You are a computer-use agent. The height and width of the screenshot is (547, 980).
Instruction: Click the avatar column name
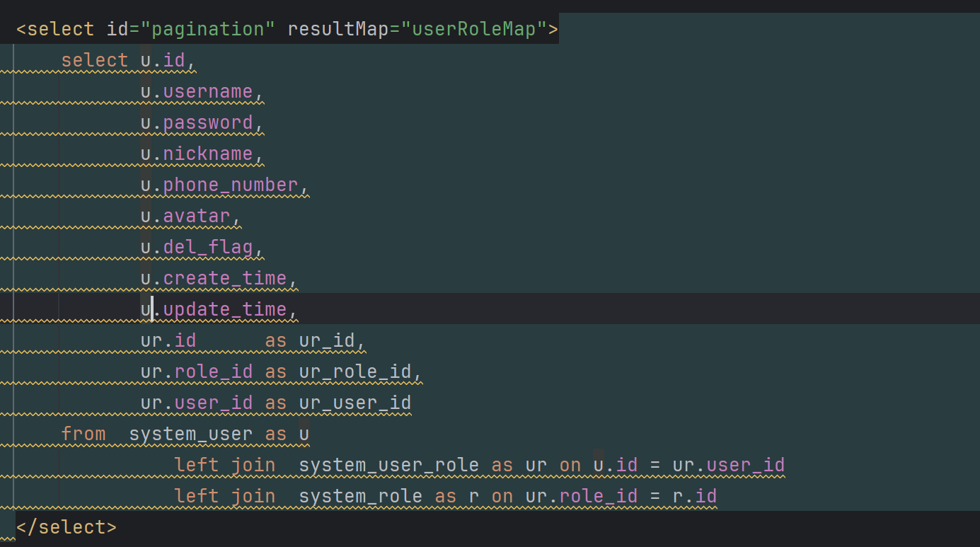(197, 217)
